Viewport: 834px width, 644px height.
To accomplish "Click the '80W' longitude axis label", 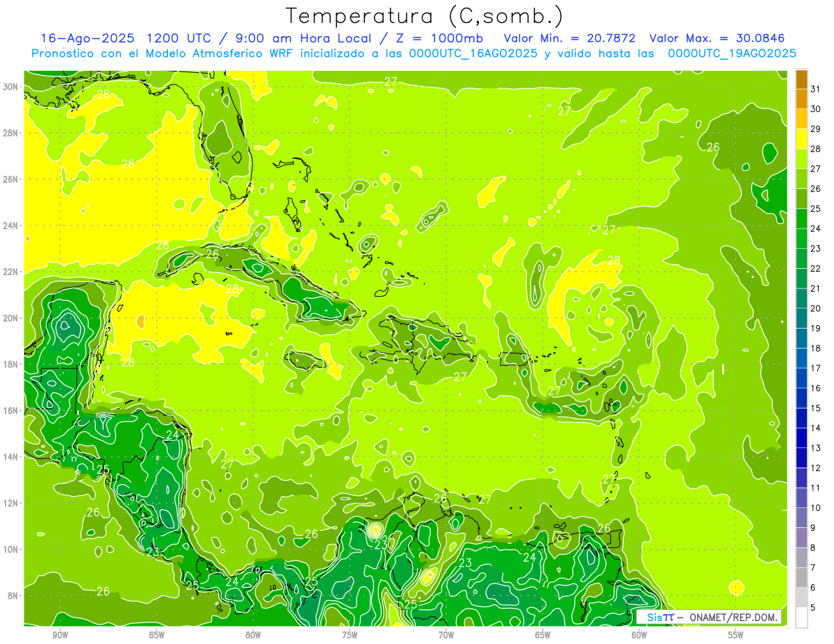I will tap(253, 635).
